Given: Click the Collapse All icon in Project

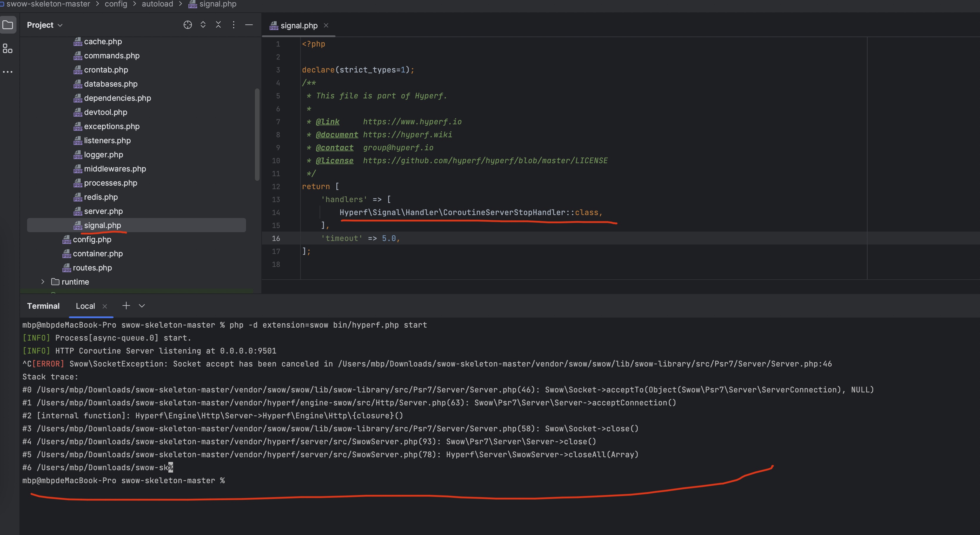Looking at the screenshot, I should (218, 25).
